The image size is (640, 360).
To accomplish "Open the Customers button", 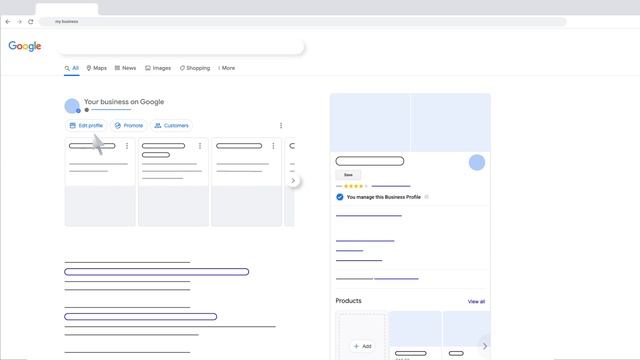I will [x=171, y=125].
